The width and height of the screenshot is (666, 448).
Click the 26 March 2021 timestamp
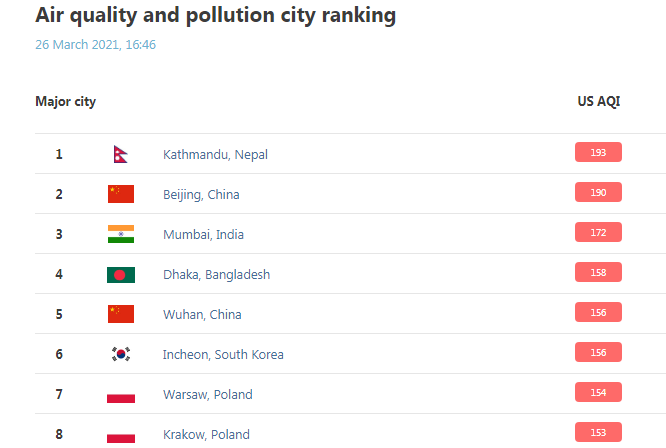click(95, 45)
